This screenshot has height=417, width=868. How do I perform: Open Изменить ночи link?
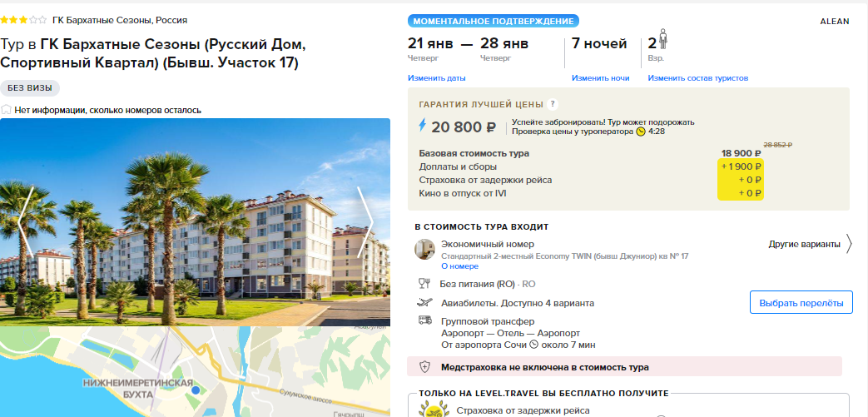point(601,78)
